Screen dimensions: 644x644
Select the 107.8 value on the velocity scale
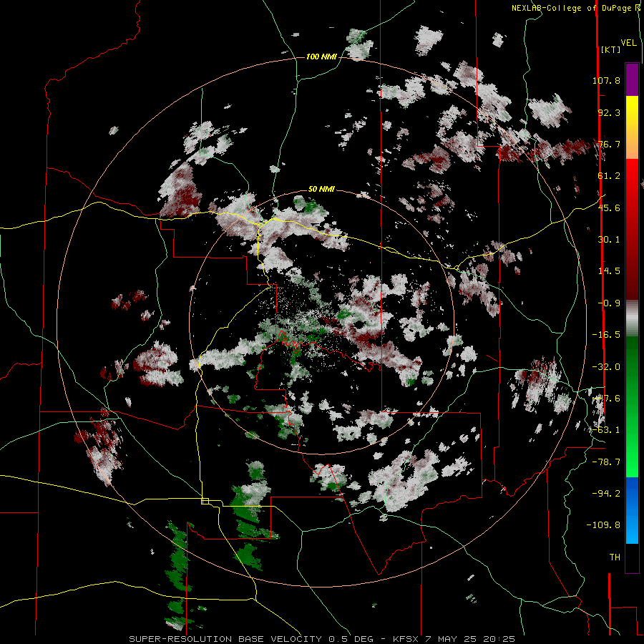pyautogui.click(x=606, y=80)
